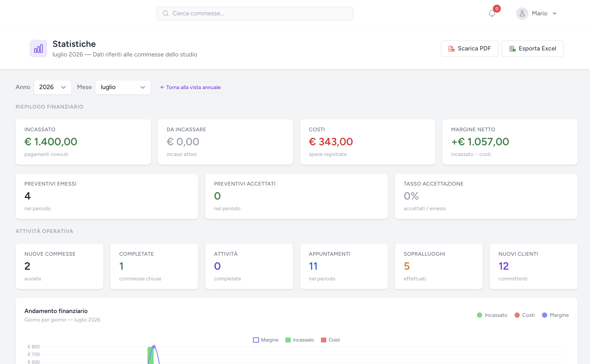Click the Sopralluoghi value 5

[x=407, y=266]
